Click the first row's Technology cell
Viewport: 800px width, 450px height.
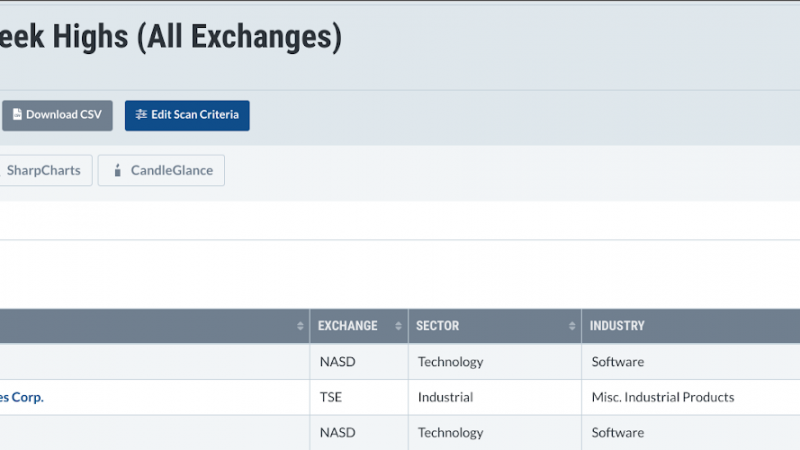[x=495, y=362]
